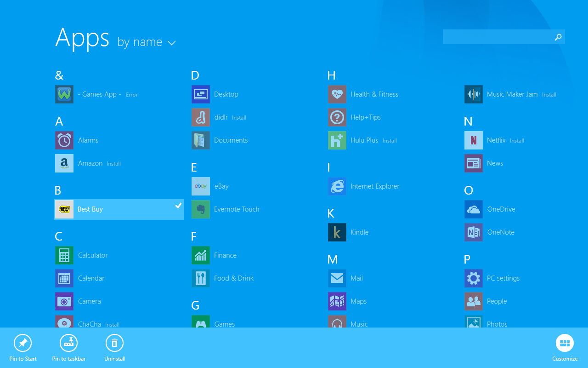Image resolution: width=588 pixels, height=368 pixels.
Task: Uninstall the selected app
Action: click(x=115, y=348)
